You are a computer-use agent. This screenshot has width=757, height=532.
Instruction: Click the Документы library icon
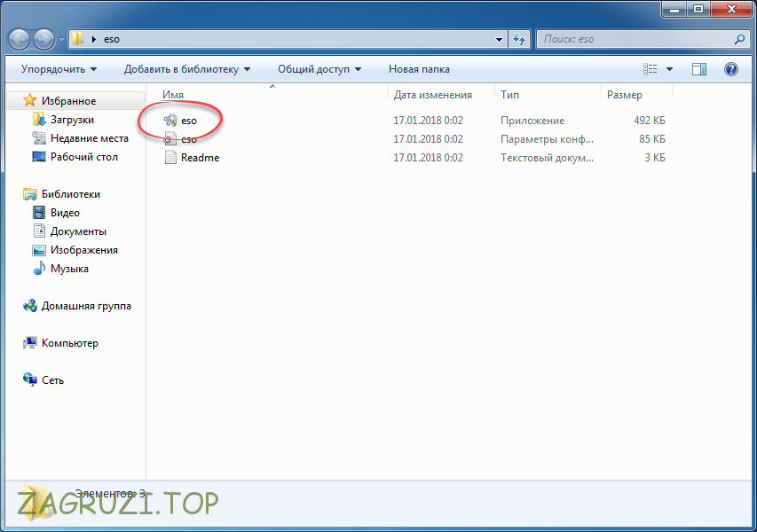(39, 231)
